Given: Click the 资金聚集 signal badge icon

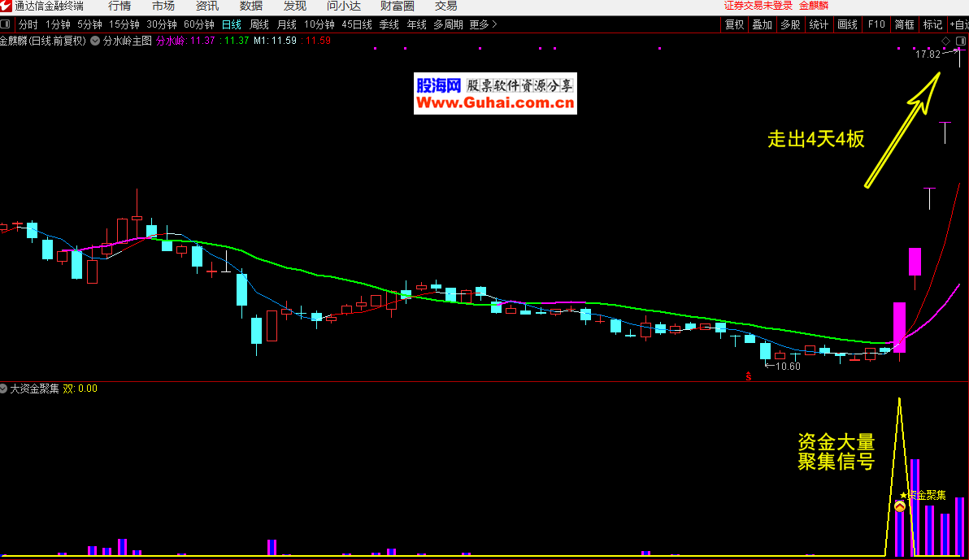Looking at the screenshot, I should point(900,506).
